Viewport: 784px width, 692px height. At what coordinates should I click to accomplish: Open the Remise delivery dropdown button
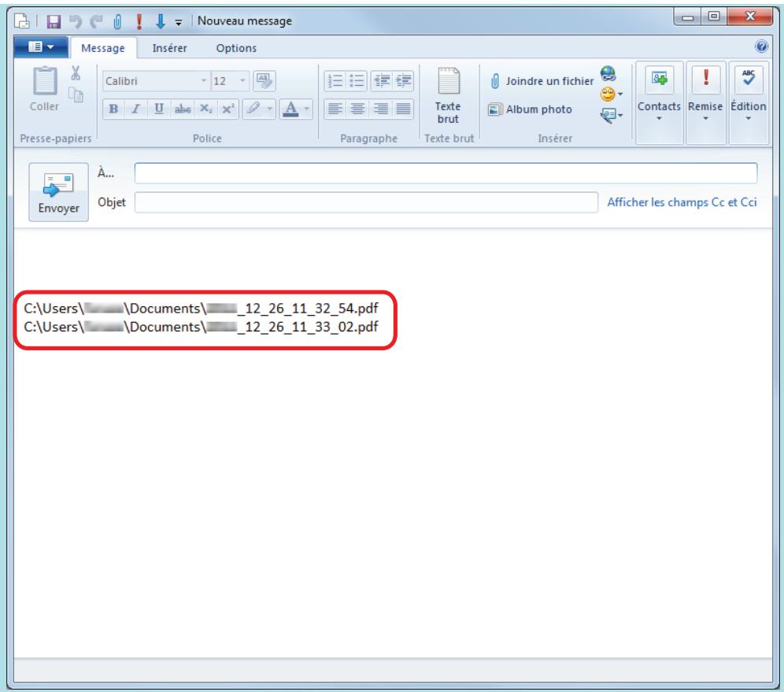click(705, 103)
